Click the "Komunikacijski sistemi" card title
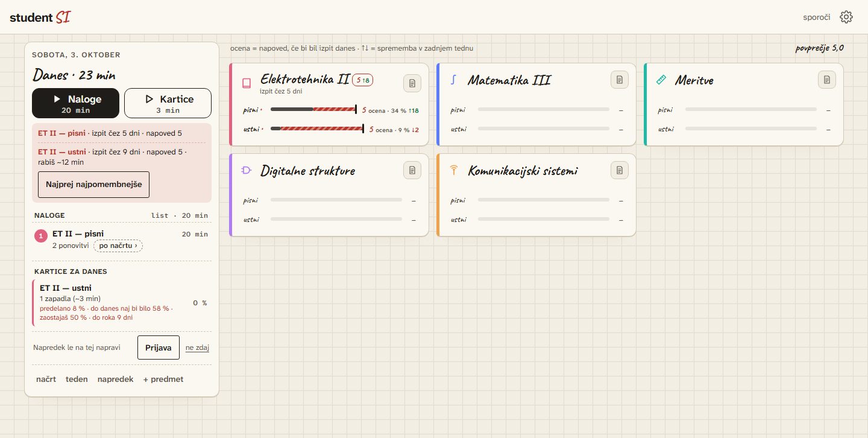868x438 pixels. pyautogui.click(x=523, y=171)
